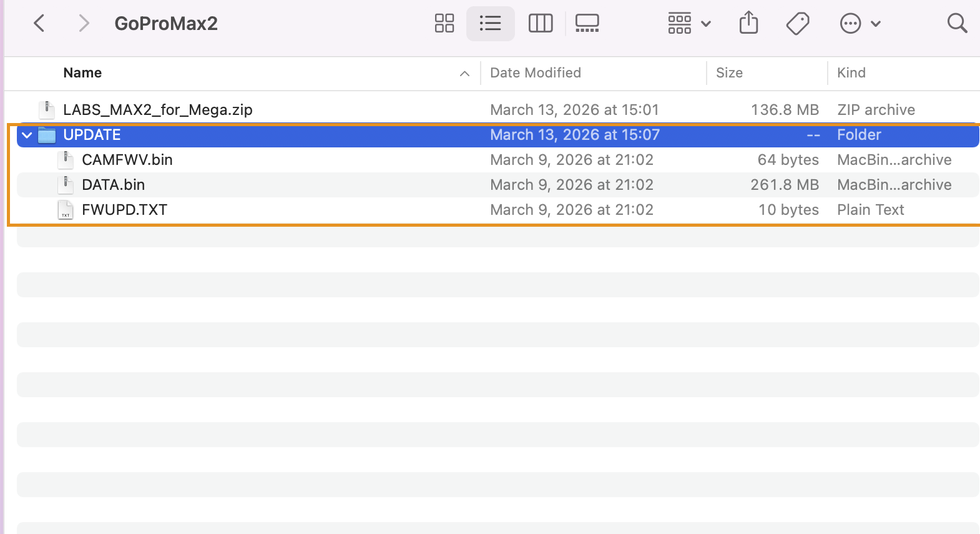Sort by the Kind column header
This screenshot has width=980, height=534.
(x=851, y=73)
